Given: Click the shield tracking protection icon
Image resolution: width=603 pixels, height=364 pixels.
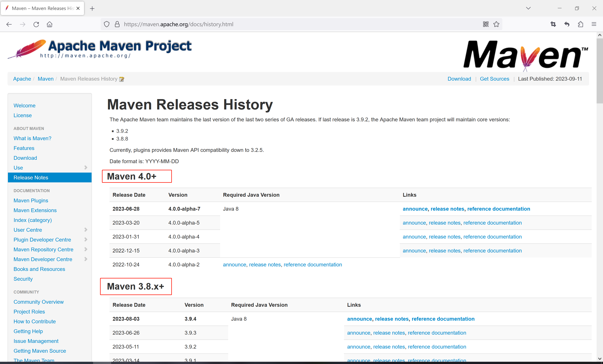Looking at the screenshot, I should click(x=107, y=24).
